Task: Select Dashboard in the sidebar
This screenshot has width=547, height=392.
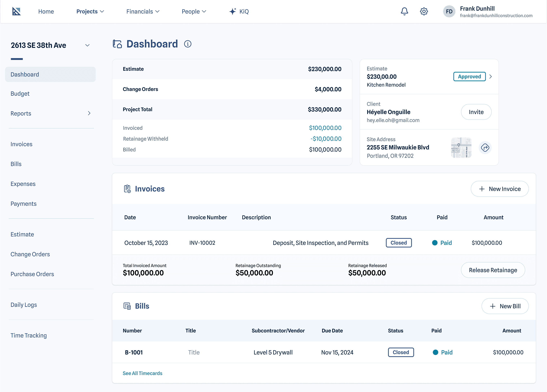Action: [50, 74]
